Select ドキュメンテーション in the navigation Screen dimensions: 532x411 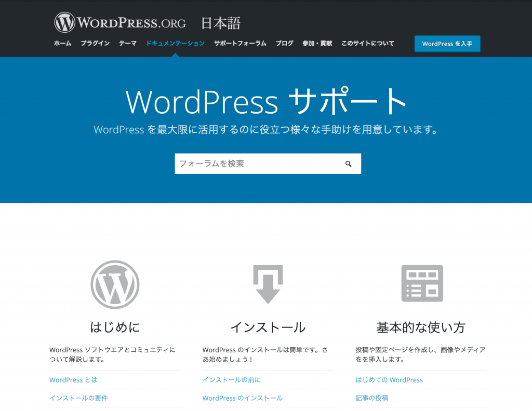(x=176, y=44)
